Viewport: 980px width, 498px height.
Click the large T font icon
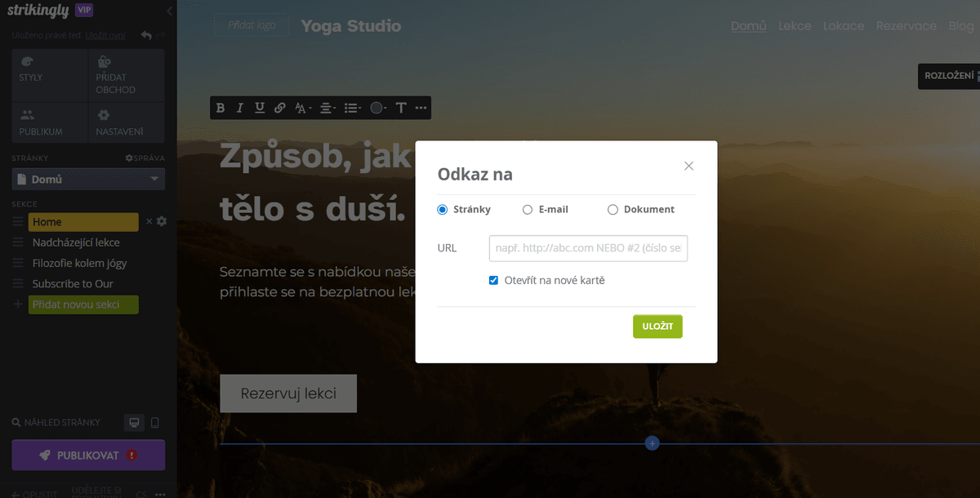[401, 108]
